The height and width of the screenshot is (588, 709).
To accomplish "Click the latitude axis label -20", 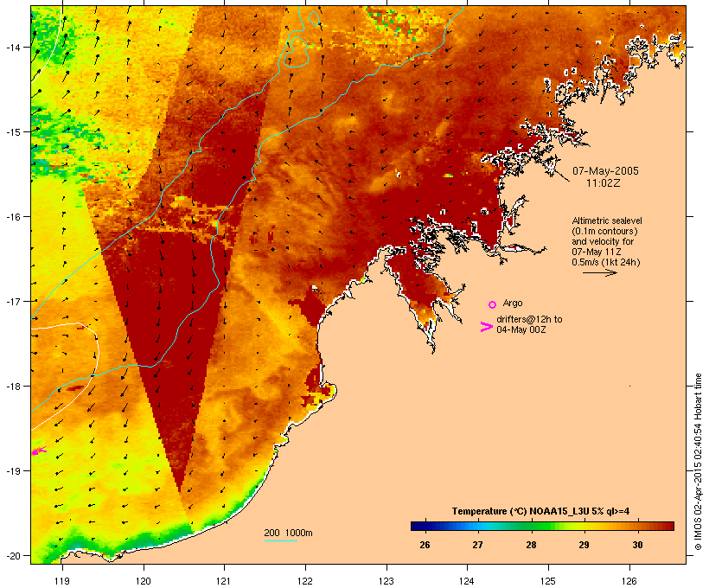I will pos(13,556).
